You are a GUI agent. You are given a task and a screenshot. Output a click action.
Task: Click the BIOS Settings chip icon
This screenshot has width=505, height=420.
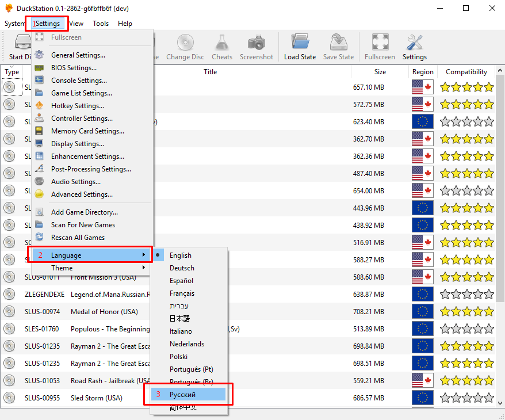(39, 68)
